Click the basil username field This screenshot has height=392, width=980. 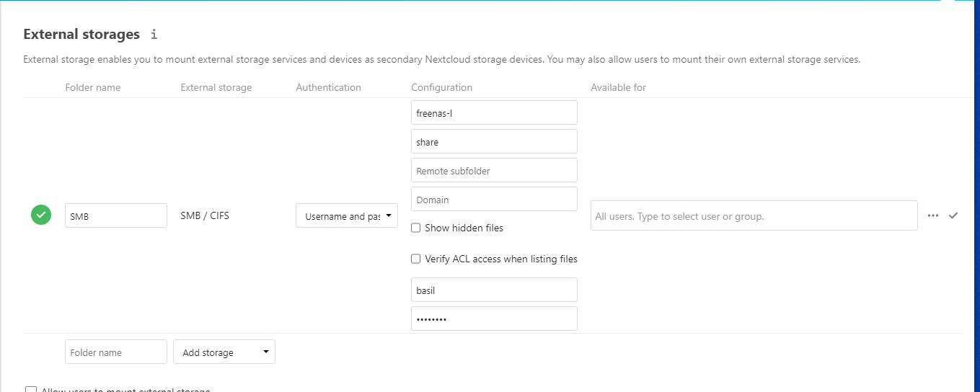tap(494, 290)
